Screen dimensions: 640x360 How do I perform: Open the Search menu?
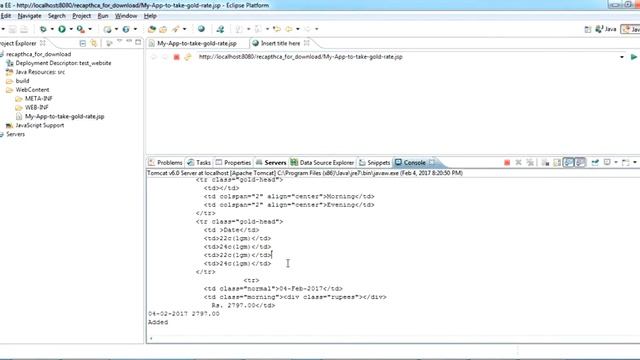coord(56,16)
